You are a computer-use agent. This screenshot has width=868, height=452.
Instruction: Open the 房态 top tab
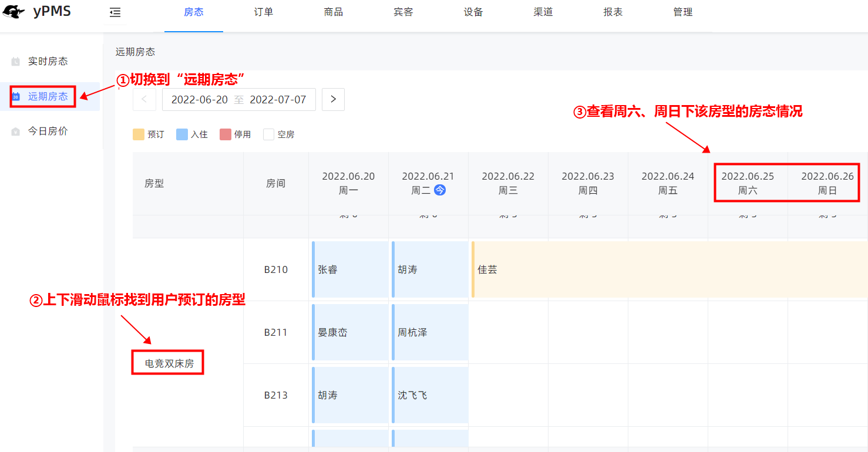click(x=194, y=12)
